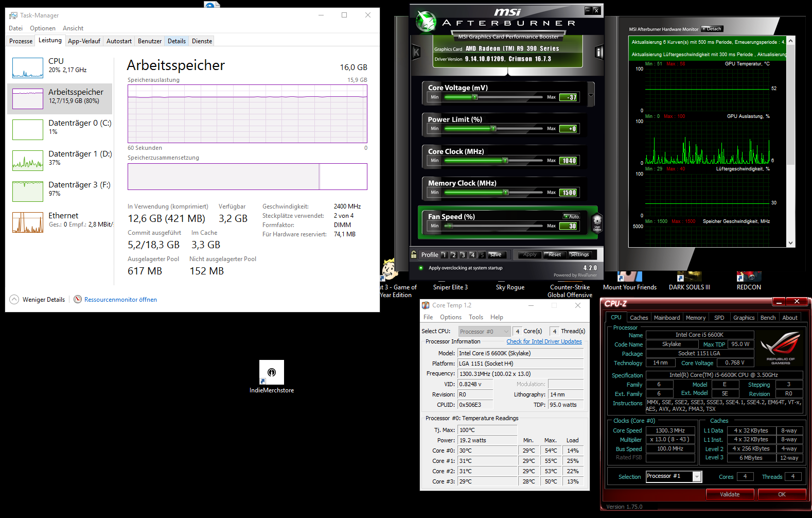Open the CPU-Z Graphics tab
Image resolution: width=812 pixels, height=518 pixels.
(x=744, y=318)
